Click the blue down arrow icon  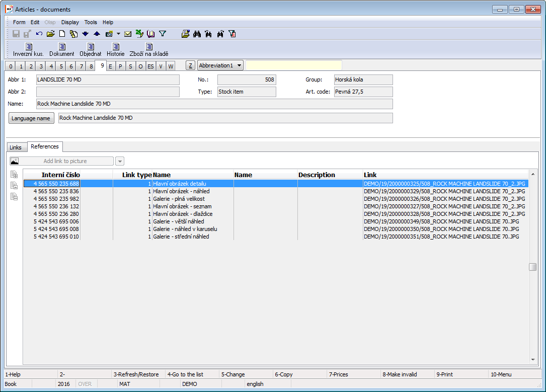[85, 34]
